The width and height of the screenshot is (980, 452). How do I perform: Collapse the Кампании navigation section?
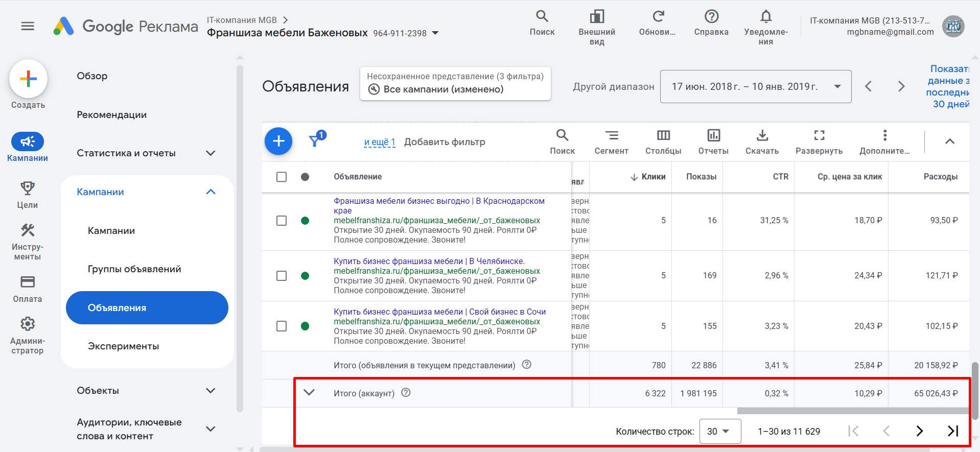click(x=211, y=192)
